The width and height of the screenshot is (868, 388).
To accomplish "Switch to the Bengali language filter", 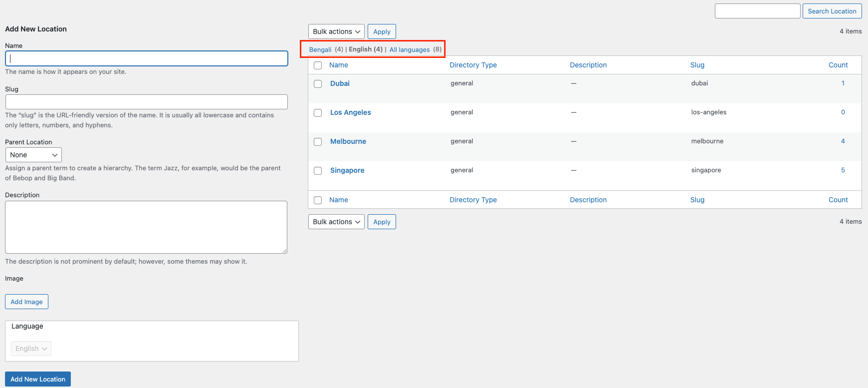I will pyautogui.click(x=320, y=49).
